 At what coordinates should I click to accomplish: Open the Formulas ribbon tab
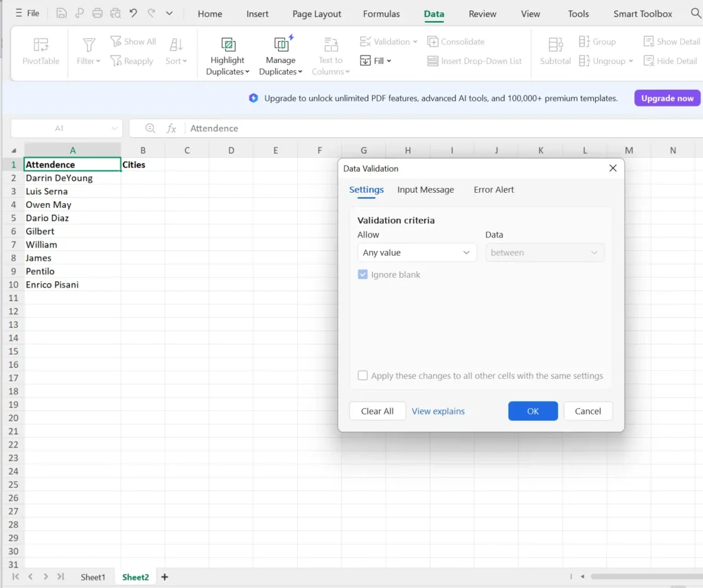tap(381, 14)
